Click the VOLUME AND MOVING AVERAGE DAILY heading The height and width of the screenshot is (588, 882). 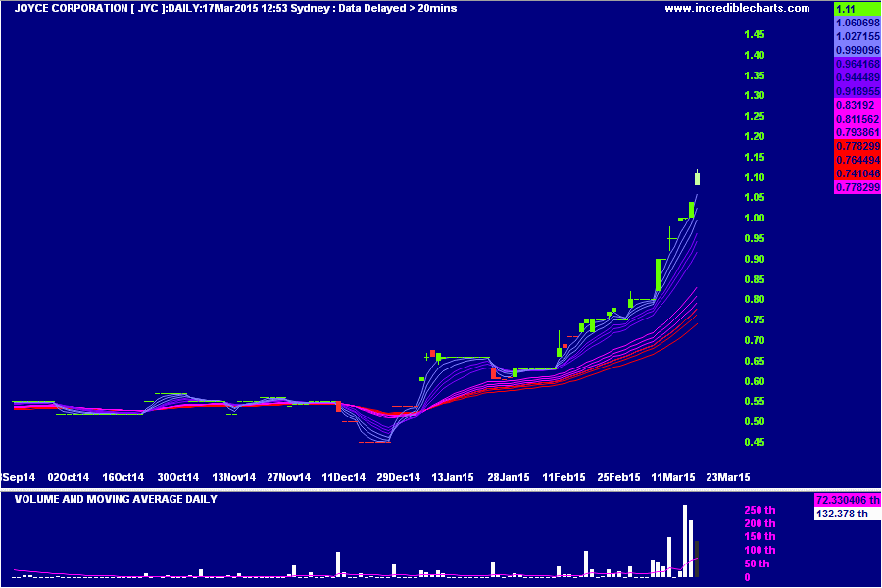[x=116, y=499]
